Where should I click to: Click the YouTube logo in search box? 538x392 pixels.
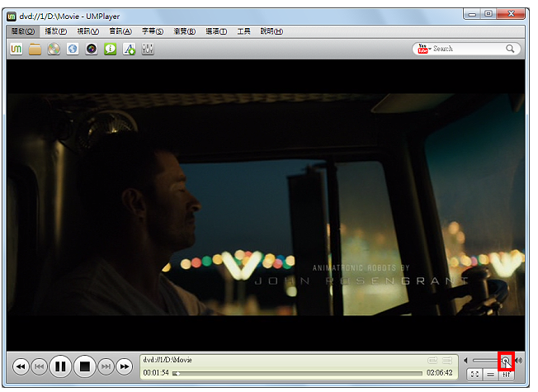click(422, 49)
